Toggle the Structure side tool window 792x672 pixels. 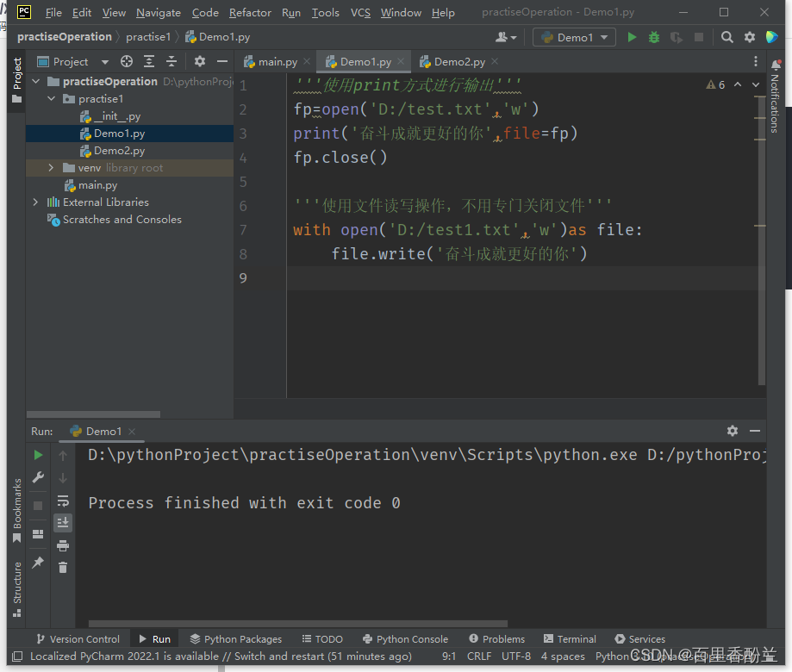[x=17, y=589]
